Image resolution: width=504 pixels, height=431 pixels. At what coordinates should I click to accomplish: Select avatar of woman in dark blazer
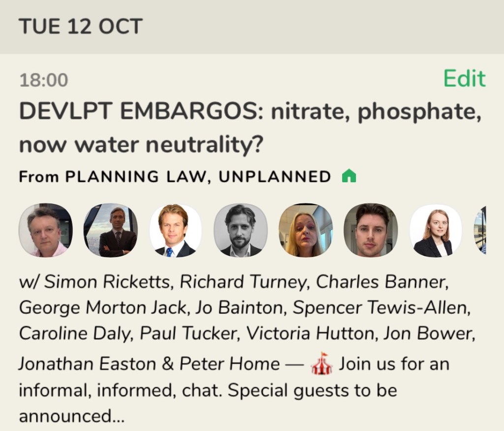click(x=436, y=231)
